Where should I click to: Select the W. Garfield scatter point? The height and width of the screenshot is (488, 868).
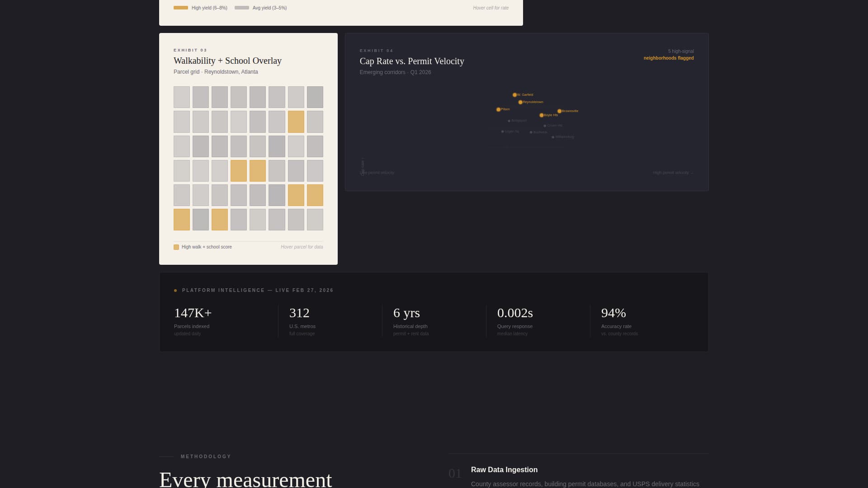514,95
